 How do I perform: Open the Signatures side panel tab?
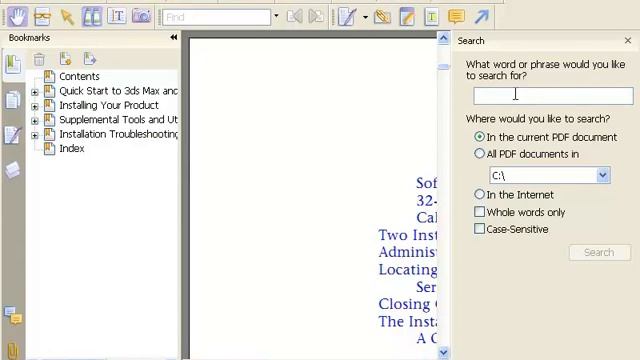(13, 135)
